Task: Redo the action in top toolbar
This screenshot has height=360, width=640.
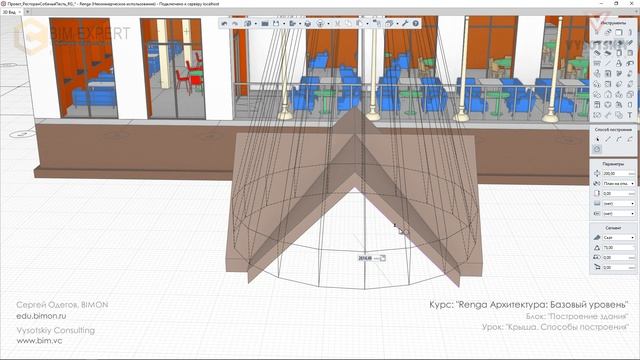Action: coord(235,24)
